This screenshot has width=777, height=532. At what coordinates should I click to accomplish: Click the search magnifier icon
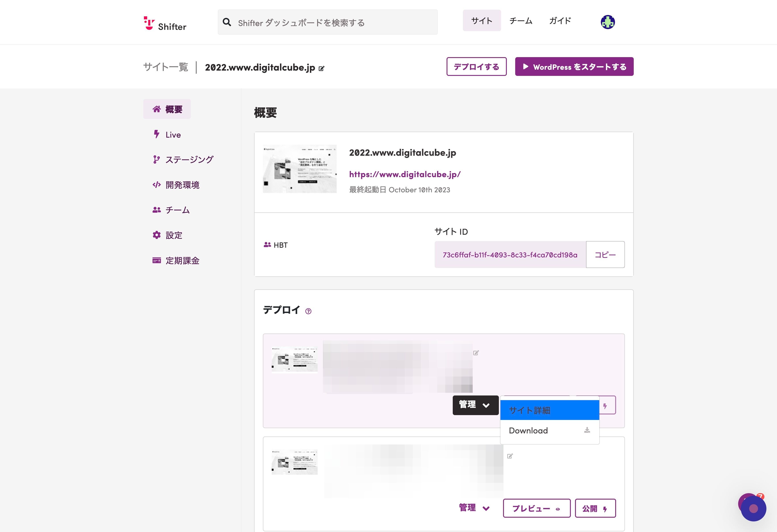click(x=227, y=22)
